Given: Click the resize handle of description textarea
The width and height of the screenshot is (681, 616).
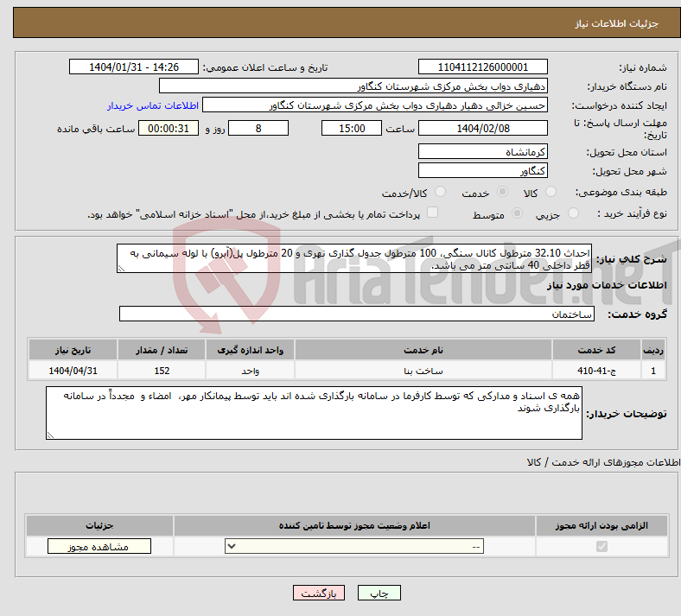Looking at the screenshot, I should pyautogui.click(x=121, y=269).
